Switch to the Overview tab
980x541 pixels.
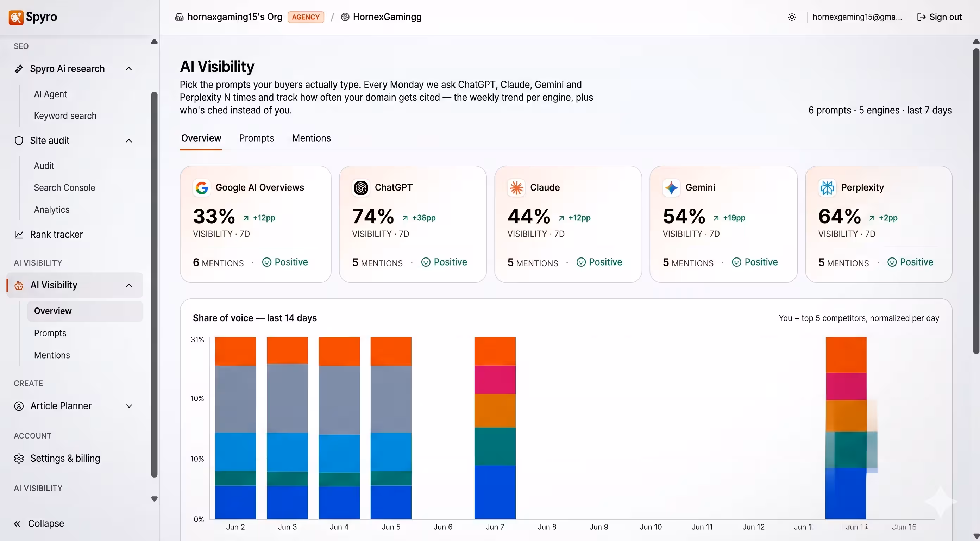[201, 138]
